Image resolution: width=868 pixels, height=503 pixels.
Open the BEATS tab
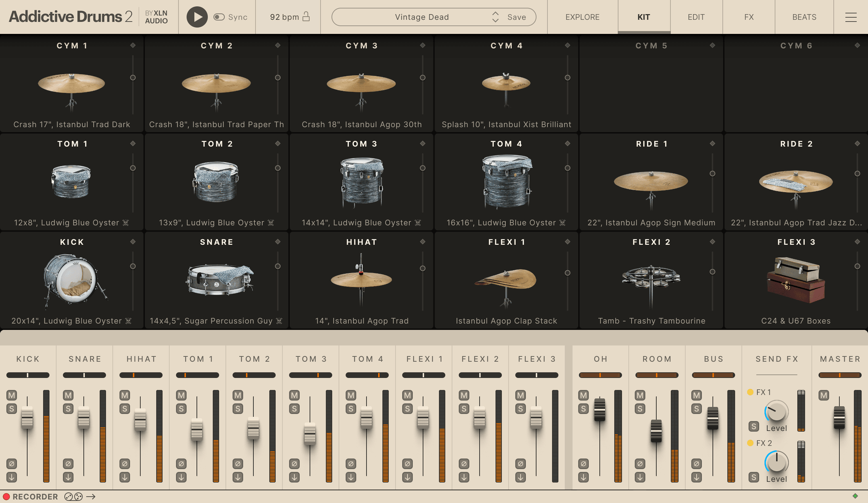tap(804, 17)
